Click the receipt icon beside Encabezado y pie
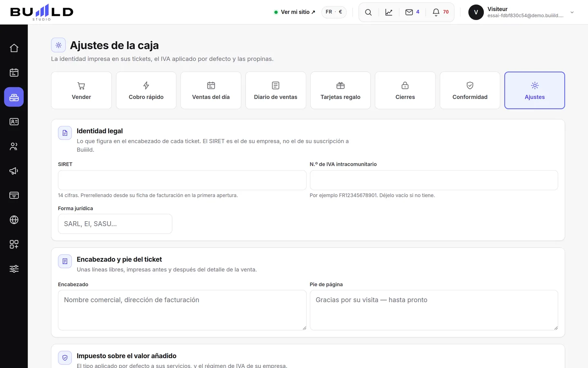The image size is (588, 368). 65,261
